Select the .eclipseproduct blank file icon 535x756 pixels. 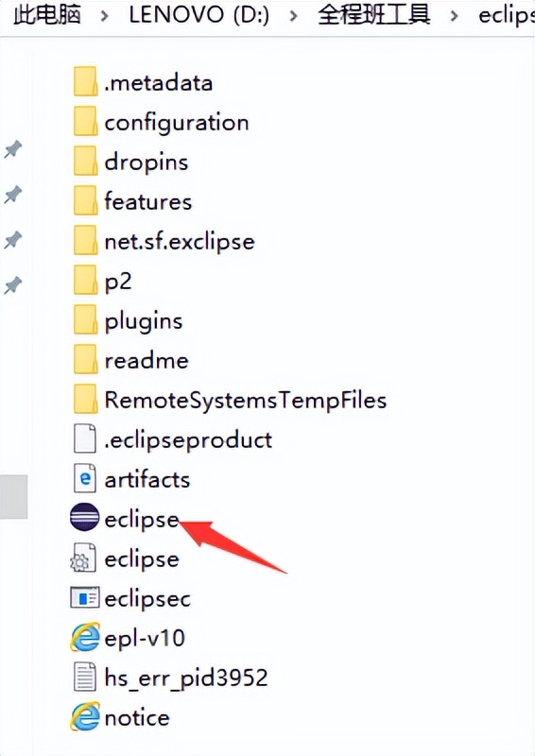click(84, 438)
